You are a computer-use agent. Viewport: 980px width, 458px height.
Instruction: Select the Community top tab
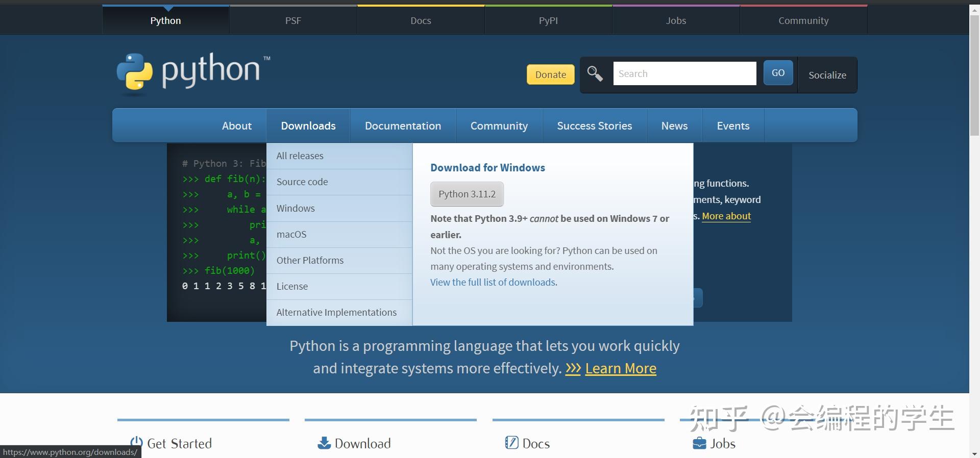pos(803,20)
